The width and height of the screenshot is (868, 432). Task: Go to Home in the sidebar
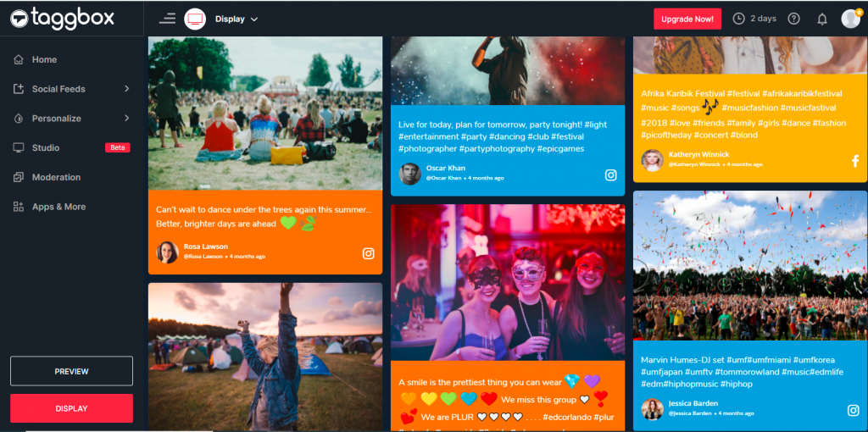[44, 59]
